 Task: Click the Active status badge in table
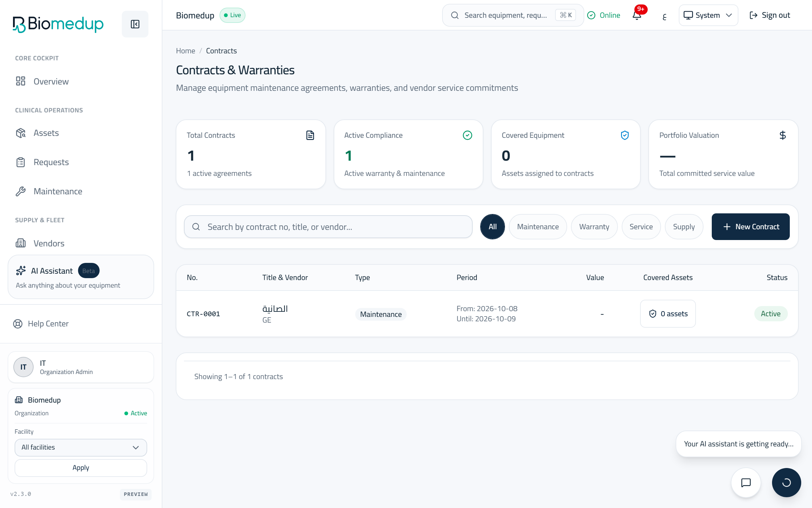[x=771, y=314]
